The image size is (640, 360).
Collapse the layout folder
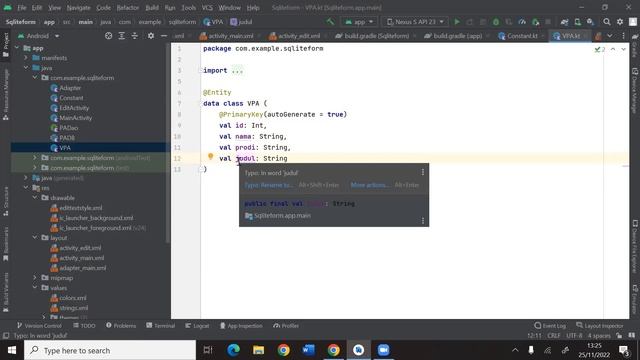(35, 238)
